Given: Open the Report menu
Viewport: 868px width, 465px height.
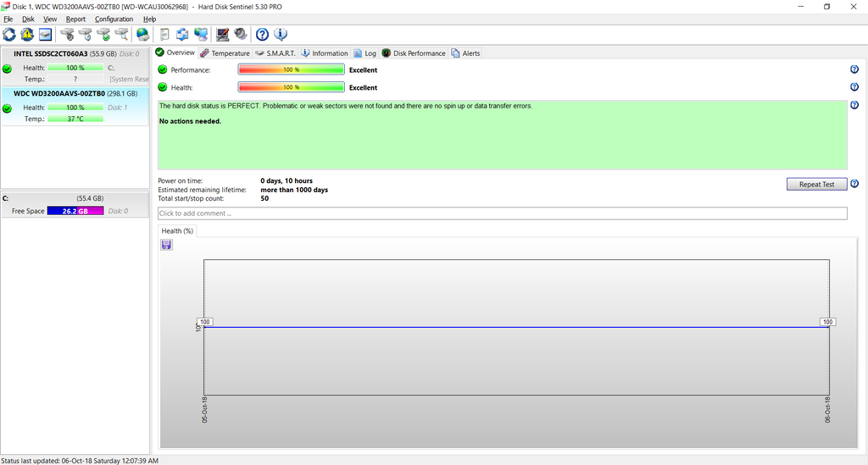Looking at the screenshot, I should tap(75, 19).
